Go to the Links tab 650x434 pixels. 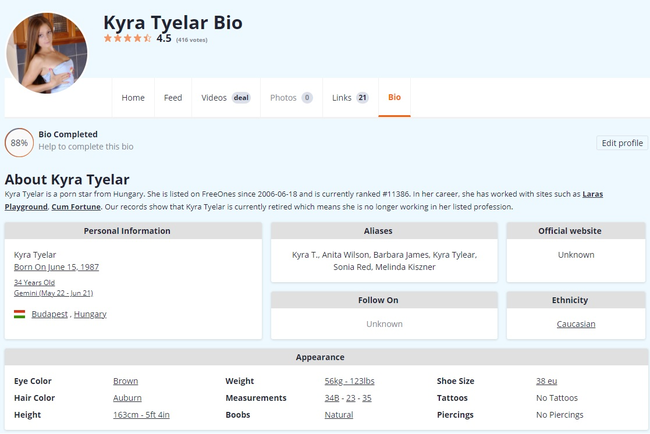click(x=350, y=98)
